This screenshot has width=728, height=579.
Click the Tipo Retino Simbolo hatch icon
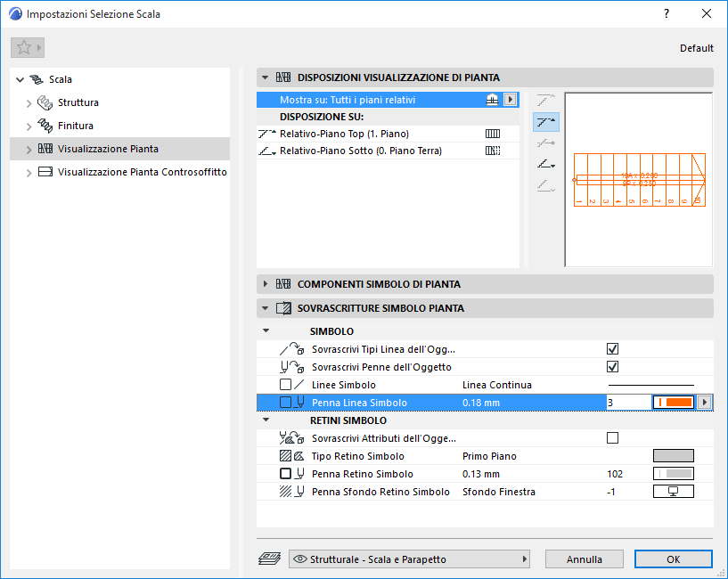click(291, 456)
